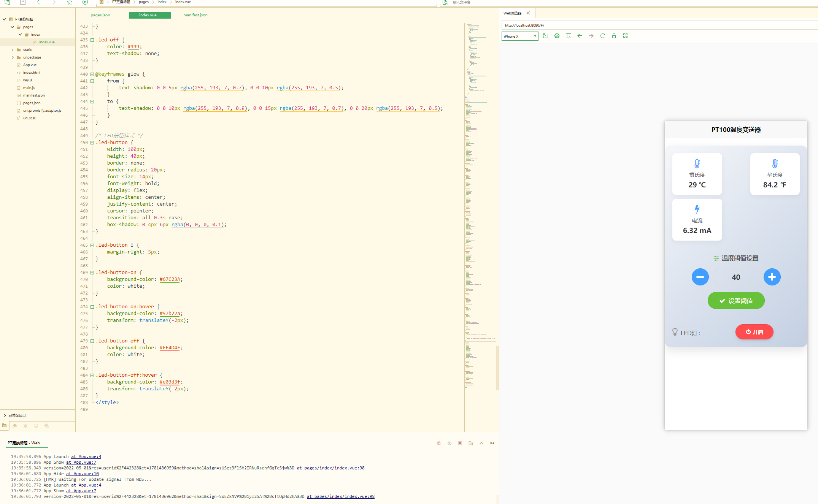Expand the 已关闭项目 section

(x=5, y=415)
